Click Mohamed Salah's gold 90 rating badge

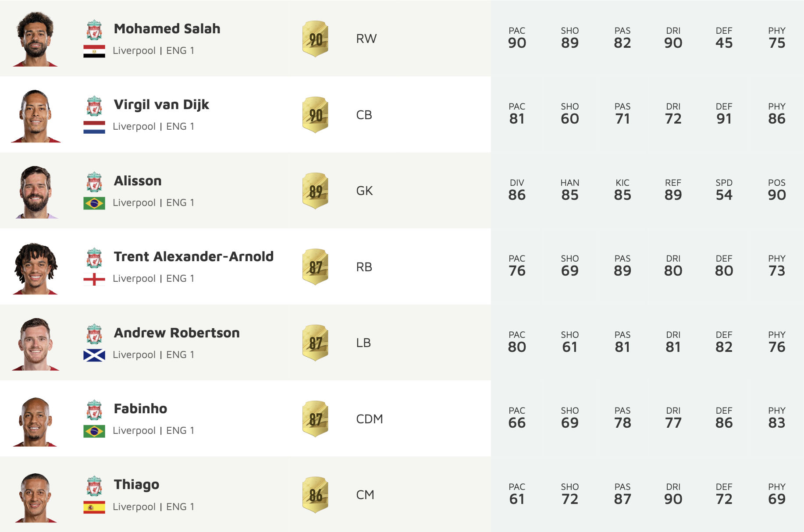click(315, 39)
